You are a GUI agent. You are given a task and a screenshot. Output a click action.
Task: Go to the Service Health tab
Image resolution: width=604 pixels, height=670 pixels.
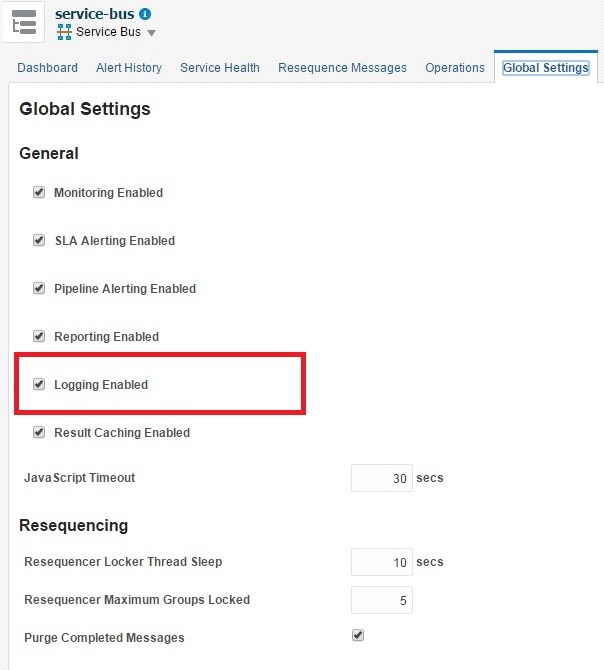pos(219,68)
